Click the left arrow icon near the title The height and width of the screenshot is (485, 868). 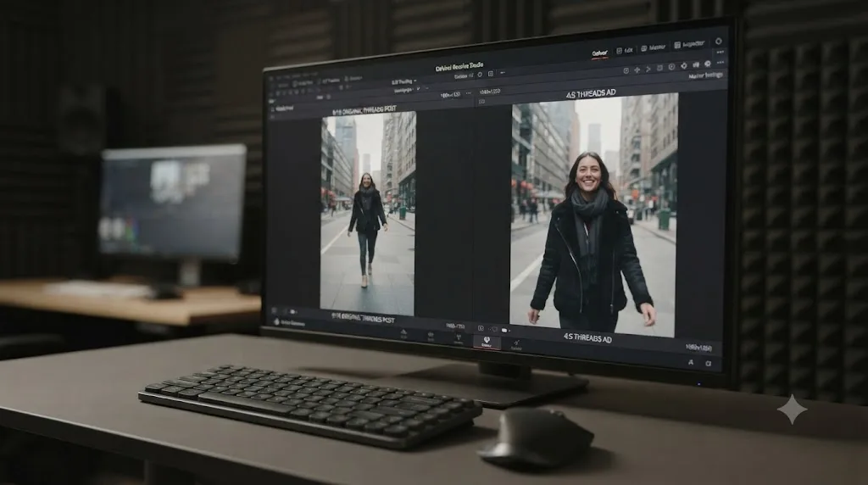tap(502, 73)
